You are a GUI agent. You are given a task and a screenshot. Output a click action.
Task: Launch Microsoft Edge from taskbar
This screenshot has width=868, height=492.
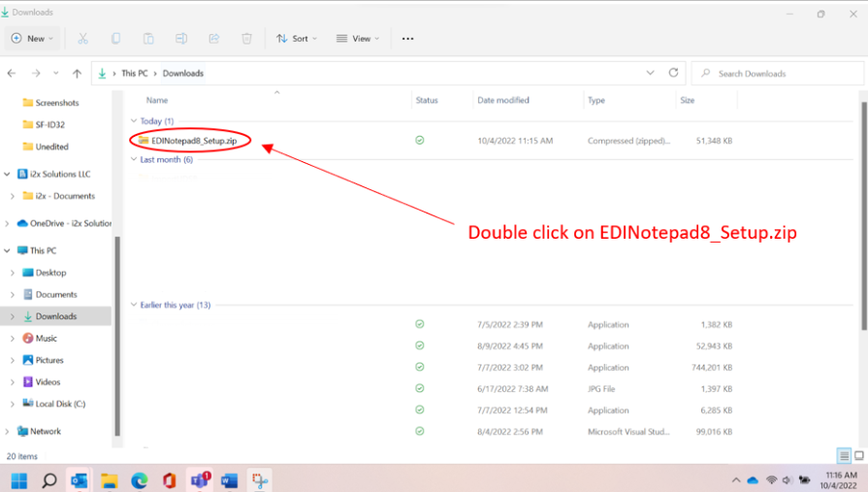[x=140, y=480]
